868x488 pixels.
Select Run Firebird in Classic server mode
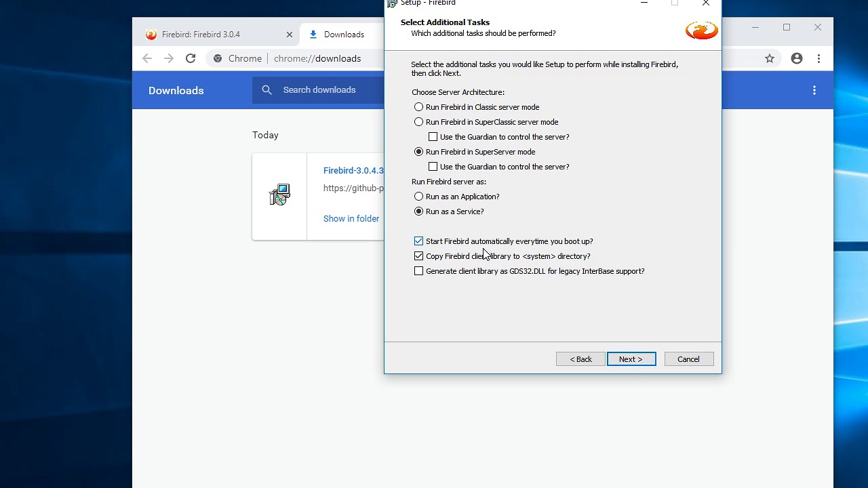pos(477,107)
